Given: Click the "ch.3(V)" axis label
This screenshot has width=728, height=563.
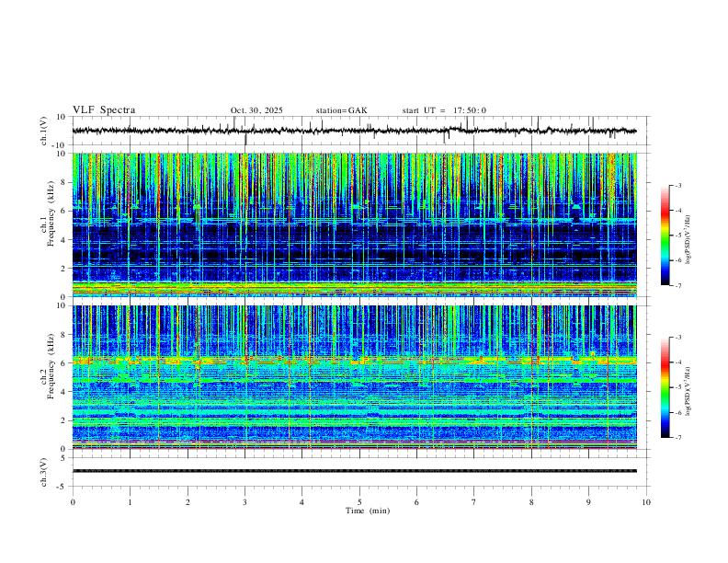Looking at the screenshot, I should (44, 472).
